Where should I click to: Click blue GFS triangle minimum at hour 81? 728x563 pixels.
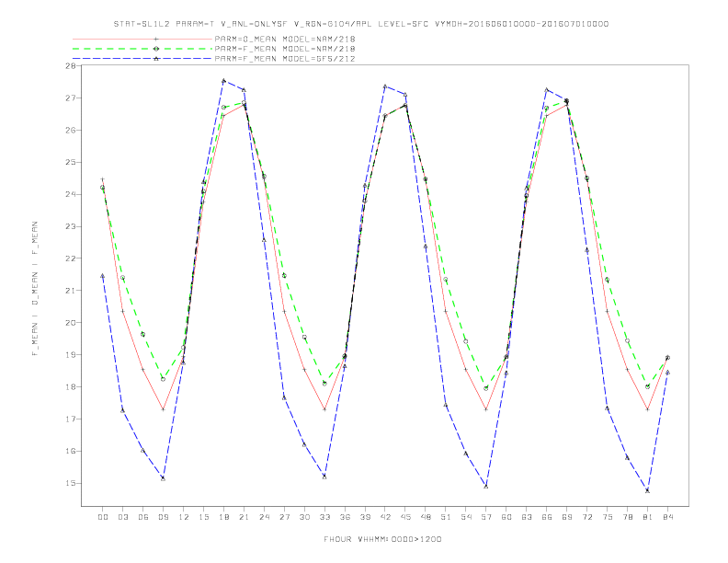tap(648, 490)
